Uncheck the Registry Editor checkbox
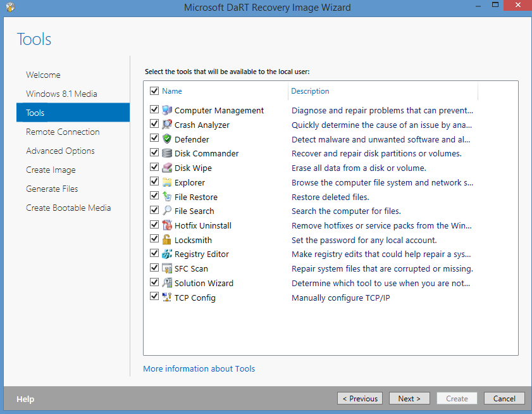The height and width of the screenshot is (414, 532). pyautogui.click(x=154, y=253)
